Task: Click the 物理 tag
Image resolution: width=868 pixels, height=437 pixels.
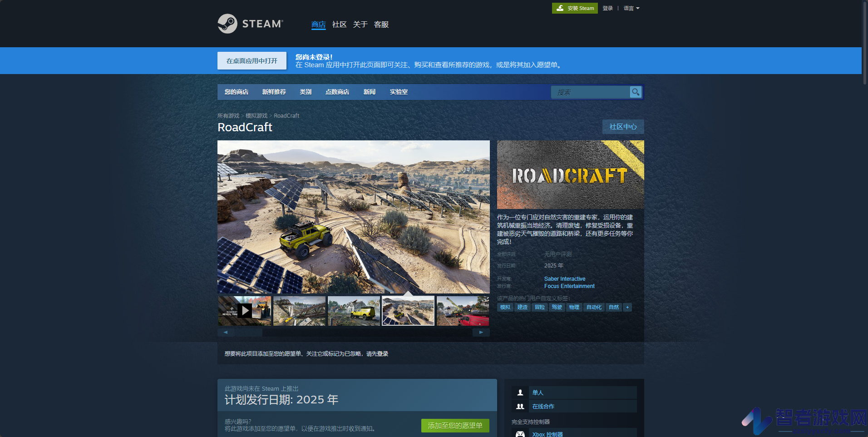Action: pyautogui.click(x=574, y=308)
